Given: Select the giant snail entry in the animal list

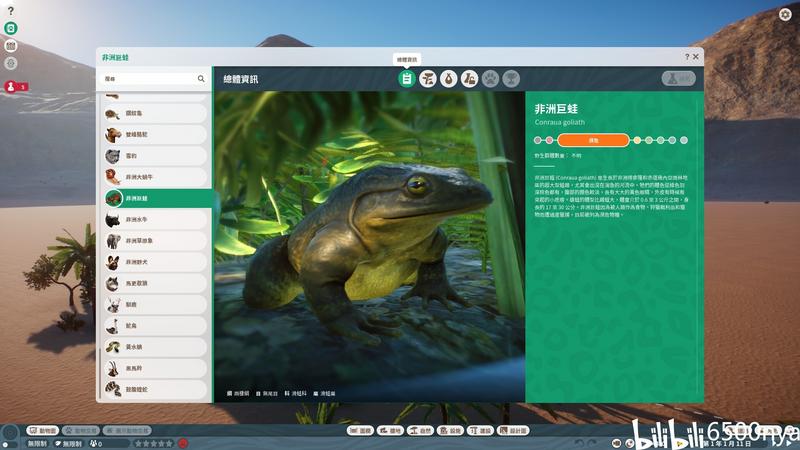Looking at the screenshot, I should point(156,177).
